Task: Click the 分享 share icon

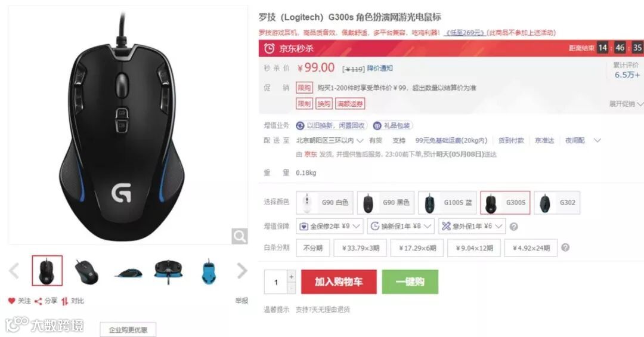Action: (38, 301)
